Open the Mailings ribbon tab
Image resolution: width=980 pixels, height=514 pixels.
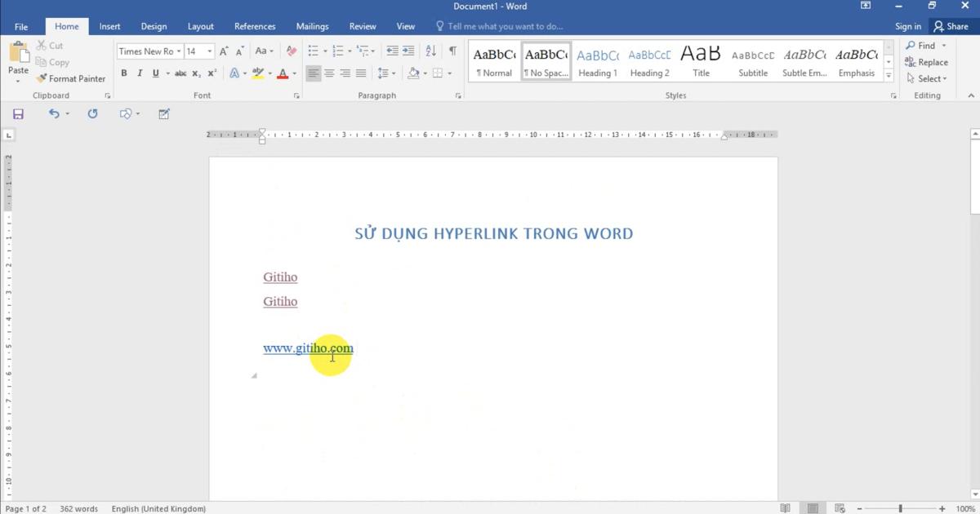312,25
